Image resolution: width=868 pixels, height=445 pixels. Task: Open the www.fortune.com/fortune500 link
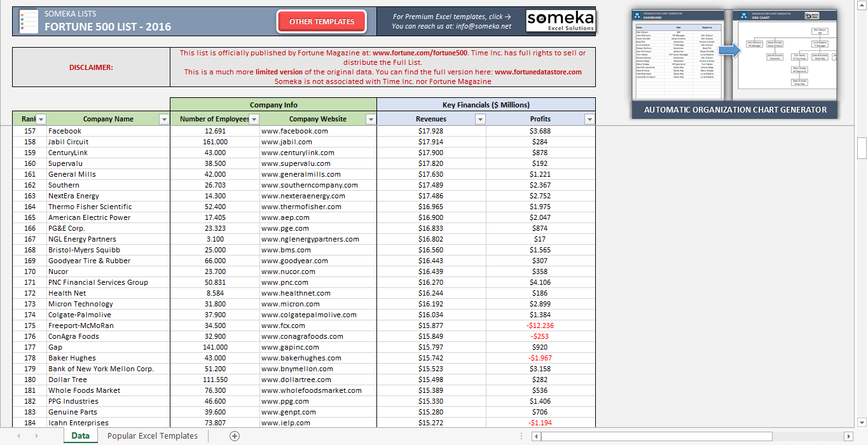point(420,53)
